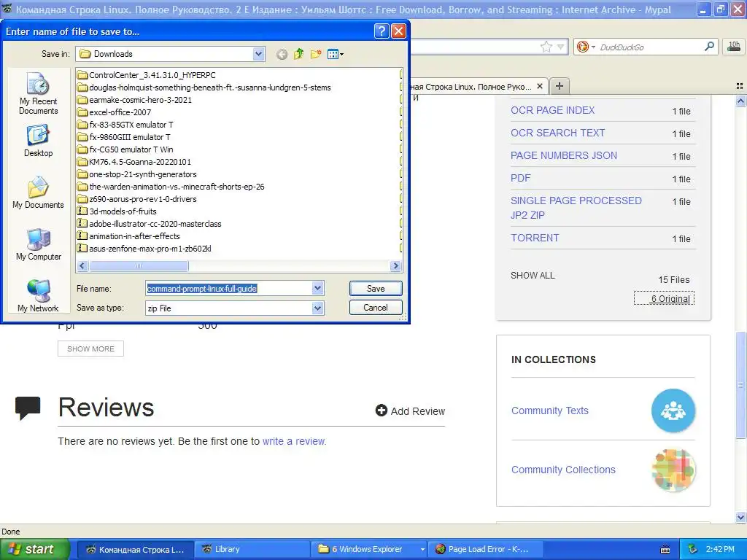Viewport: 747px width, 560px height.
Task: Expand the File name history dropdown
Action: click(x=318, y=288)
